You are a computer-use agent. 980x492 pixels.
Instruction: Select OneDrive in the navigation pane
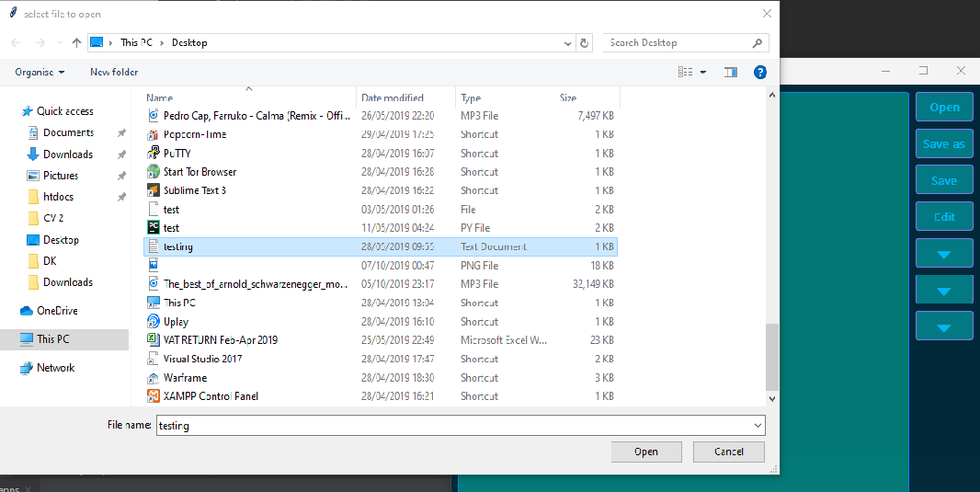tap(57, 311)
